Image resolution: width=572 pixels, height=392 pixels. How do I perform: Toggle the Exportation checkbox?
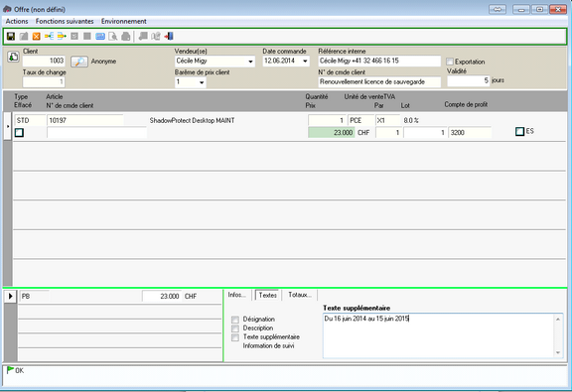[x=450, y=62]
